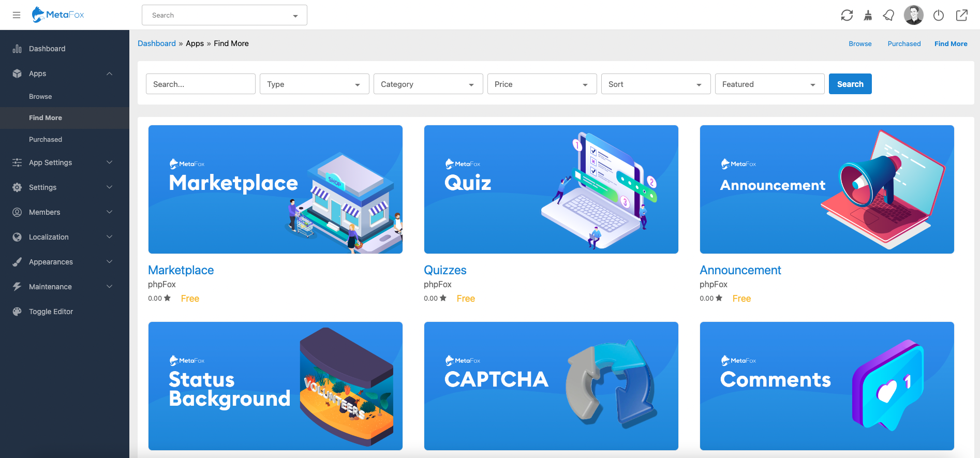Open the Type filter dropdown
This screenshot has width=980, height=458.
click(315, 84)
